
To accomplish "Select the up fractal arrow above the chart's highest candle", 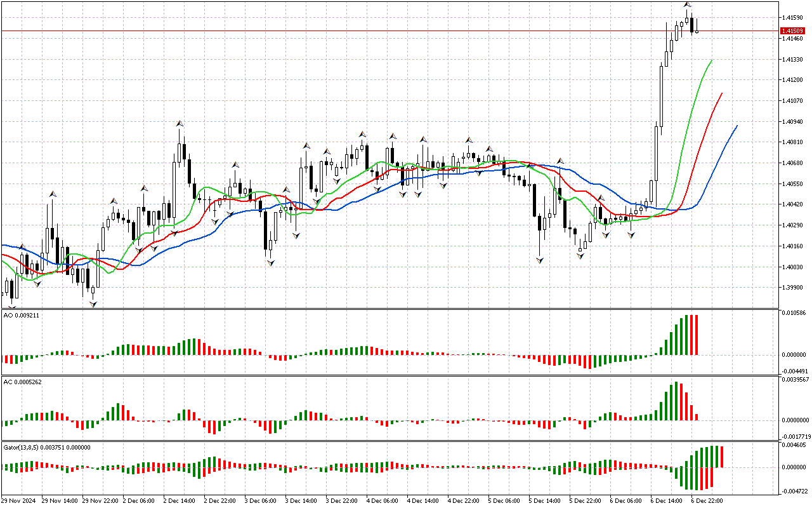I will point(687,4).
